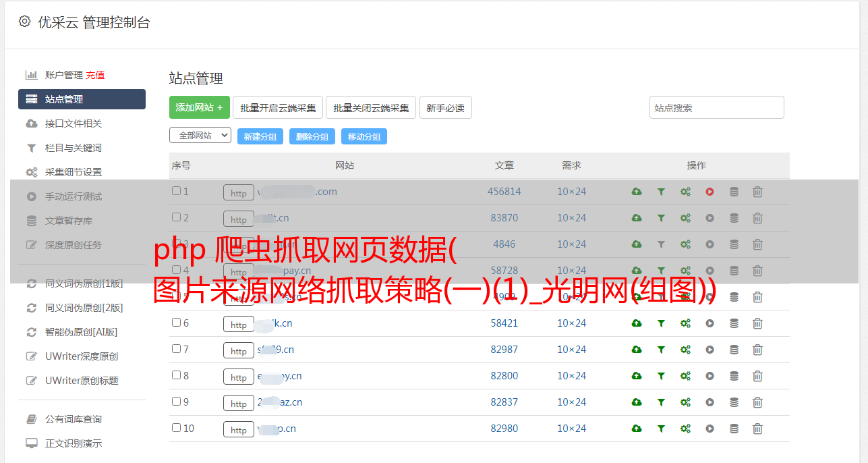Click the trash icon in the 58728 row
This screenshot has width=868, height=463.
[757, 271]
